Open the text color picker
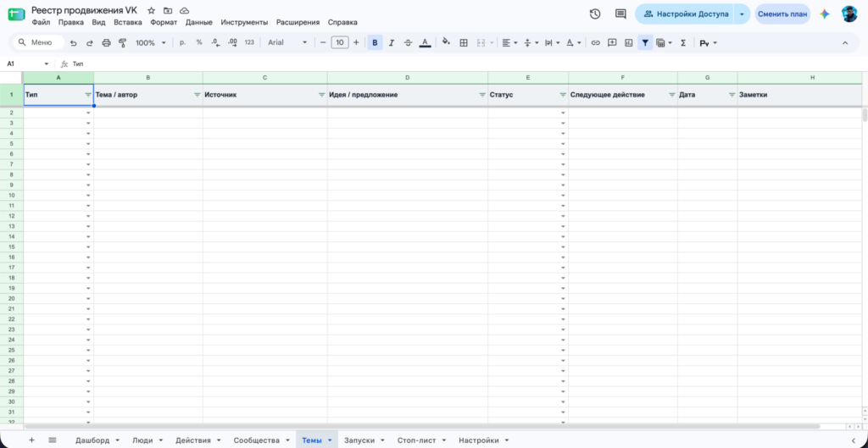The image size is (868, 448). pos(425,42)
